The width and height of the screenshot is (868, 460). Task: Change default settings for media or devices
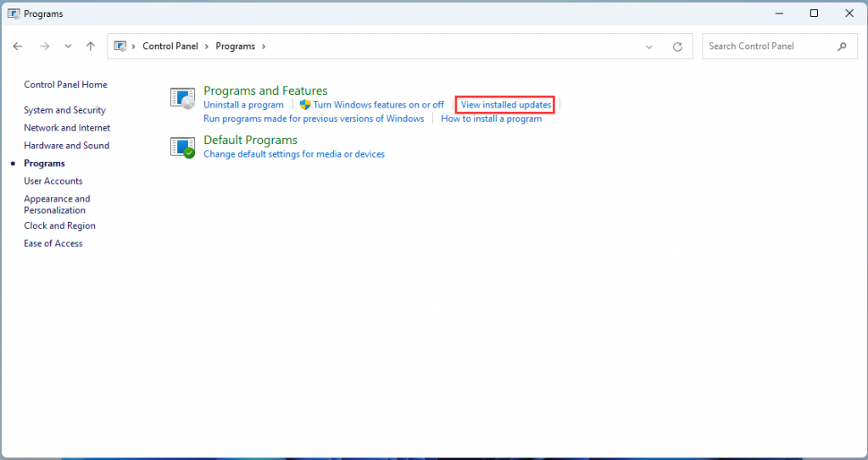(x=294, y=154)
